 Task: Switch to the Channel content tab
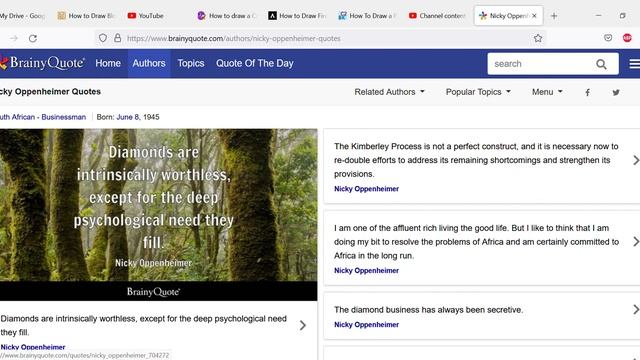(439, 16)
